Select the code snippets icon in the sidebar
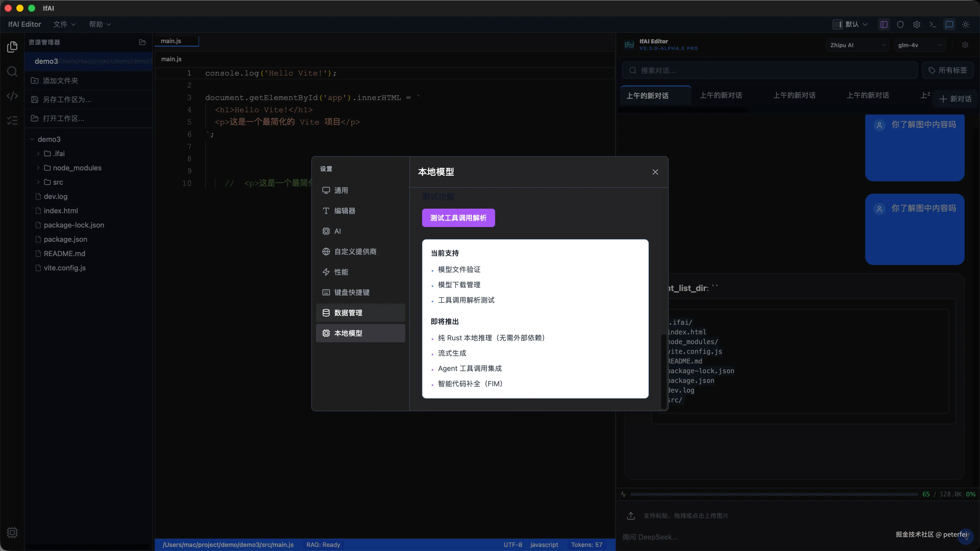The image size is (980, 551). pyautogui.click(x=12, y=96)
